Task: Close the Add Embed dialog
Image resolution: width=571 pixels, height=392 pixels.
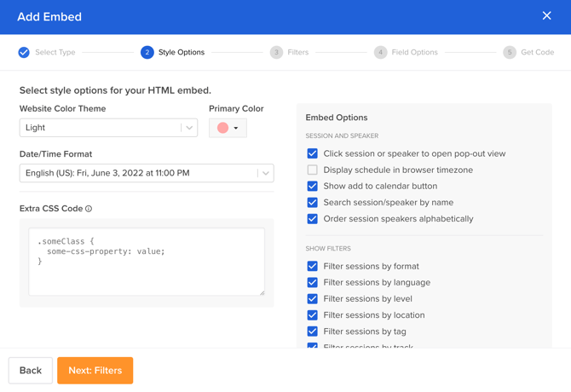Action: pos(546,15)
